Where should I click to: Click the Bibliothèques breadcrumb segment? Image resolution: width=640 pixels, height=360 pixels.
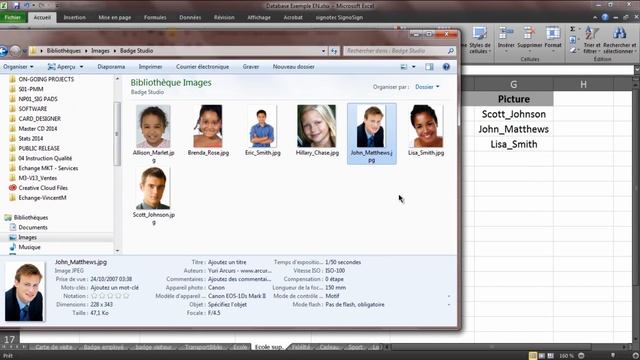coord(64,51)
